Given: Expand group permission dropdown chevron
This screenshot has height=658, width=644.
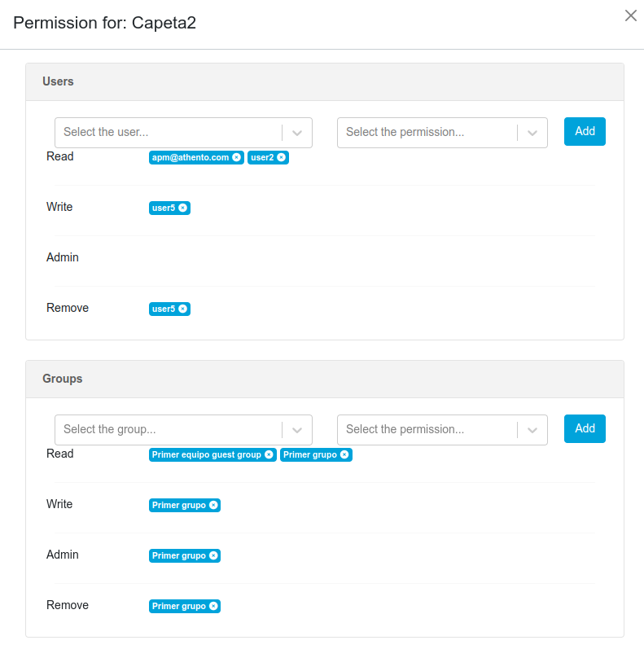Looking at the screenshot, I should (532, 430).
